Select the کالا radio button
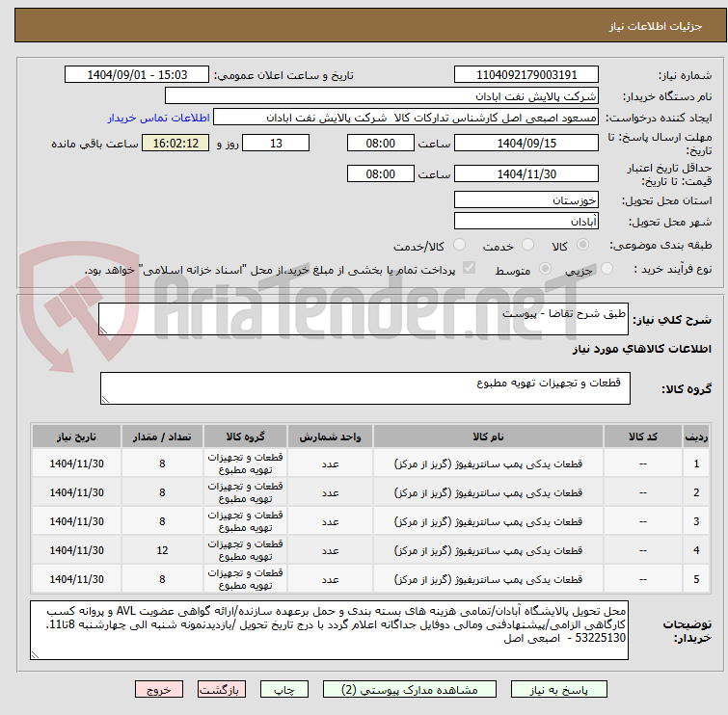Viewport: 728px width, 715px height. [x=582, y=245]
